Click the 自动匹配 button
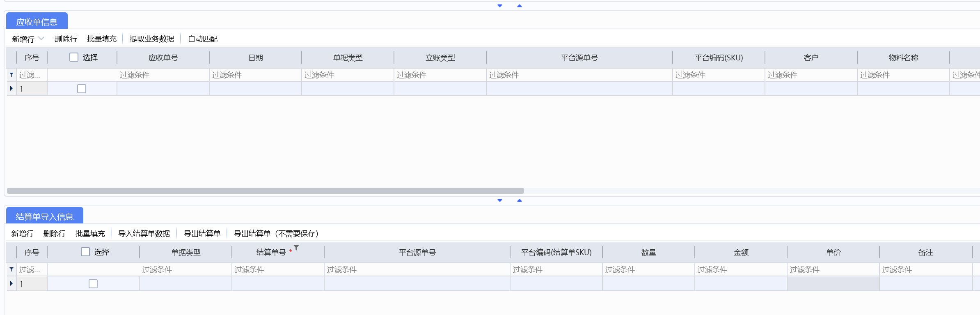This screenshot has width=980, height=315. pos(203,39)
